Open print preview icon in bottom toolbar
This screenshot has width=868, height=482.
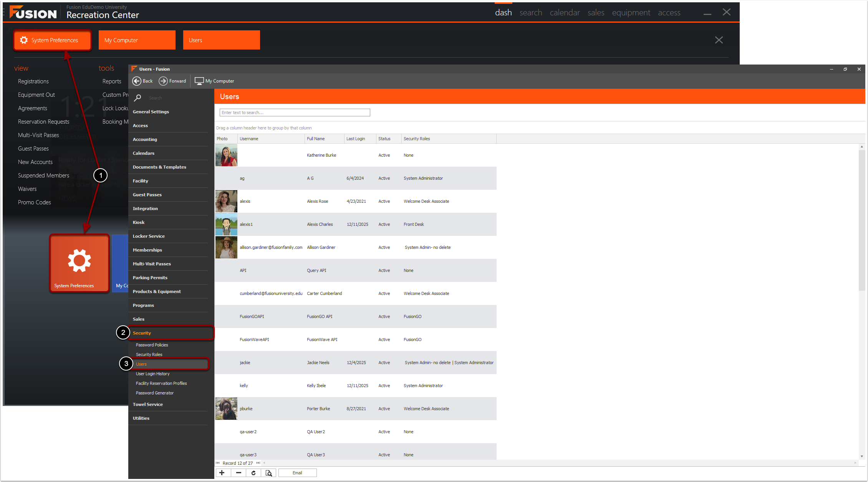[269, 473]
